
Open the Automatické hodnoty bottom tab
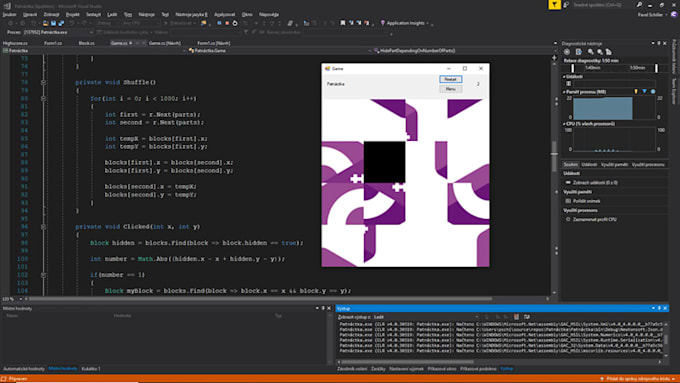coord(24,369)
